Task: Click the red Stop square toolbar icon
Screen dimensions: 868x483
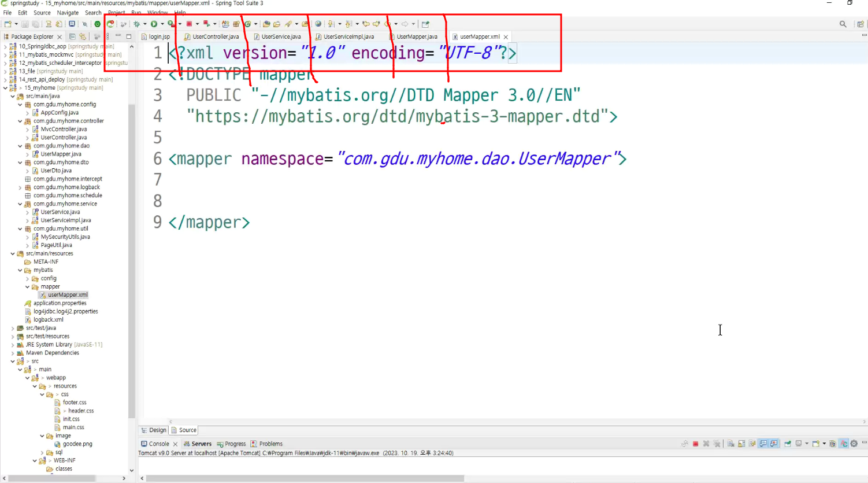Action: 189,24
